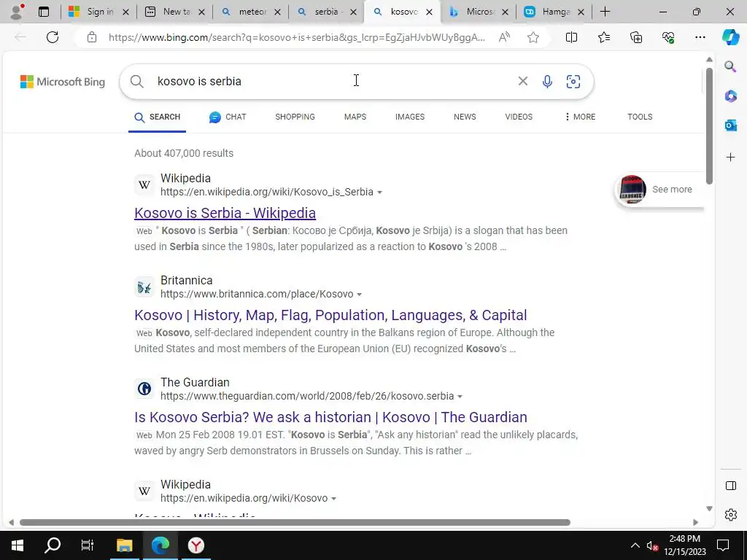747x560 pixels.
Task: Click the Windows Start button
Action: click(x=18, y=545)
